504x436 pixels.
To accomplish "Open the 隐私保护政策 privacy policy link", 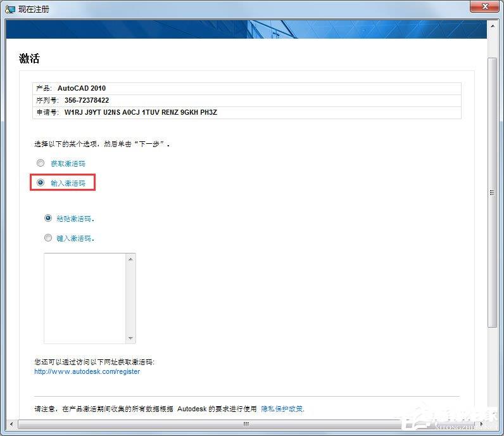I will 282,409.
